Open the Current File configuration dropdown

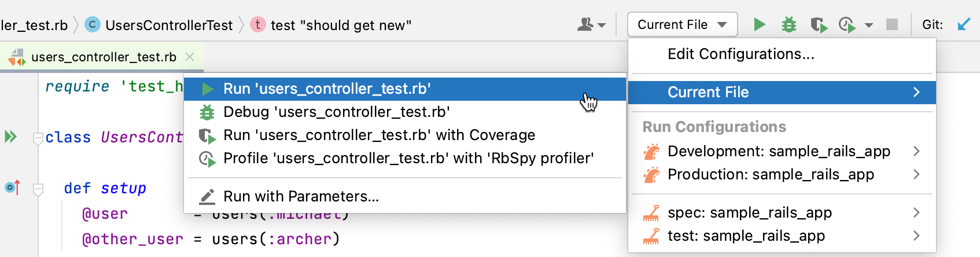click(x=682, y=25)
